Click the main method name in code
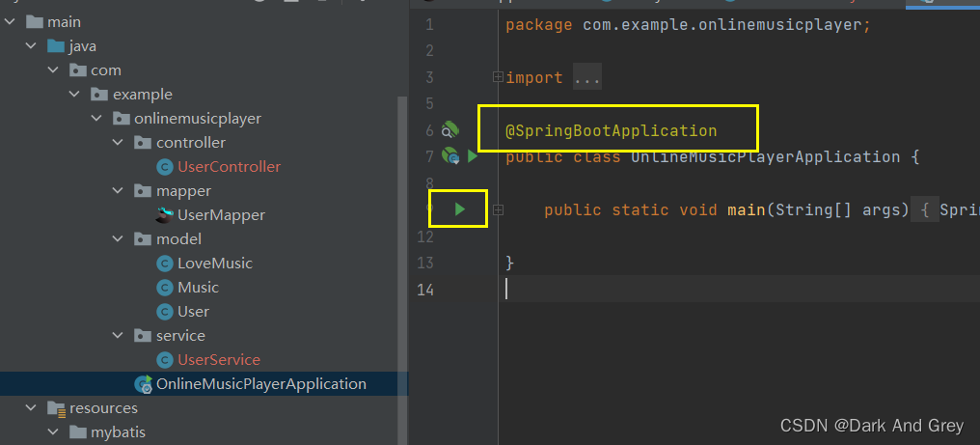Viewport: 980px width, 445px height. [747, 209]
